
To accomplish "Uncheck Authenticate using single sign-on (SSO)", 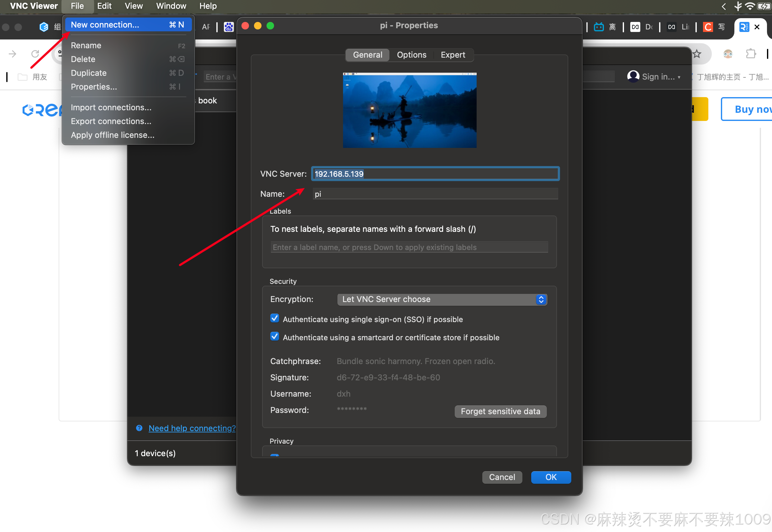I will pyautogui.click(x=275, y=318).
